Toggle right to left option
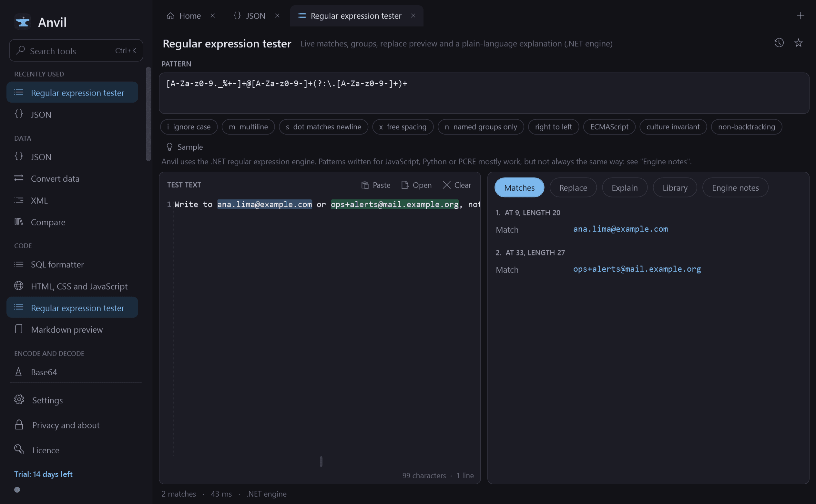 554,127
